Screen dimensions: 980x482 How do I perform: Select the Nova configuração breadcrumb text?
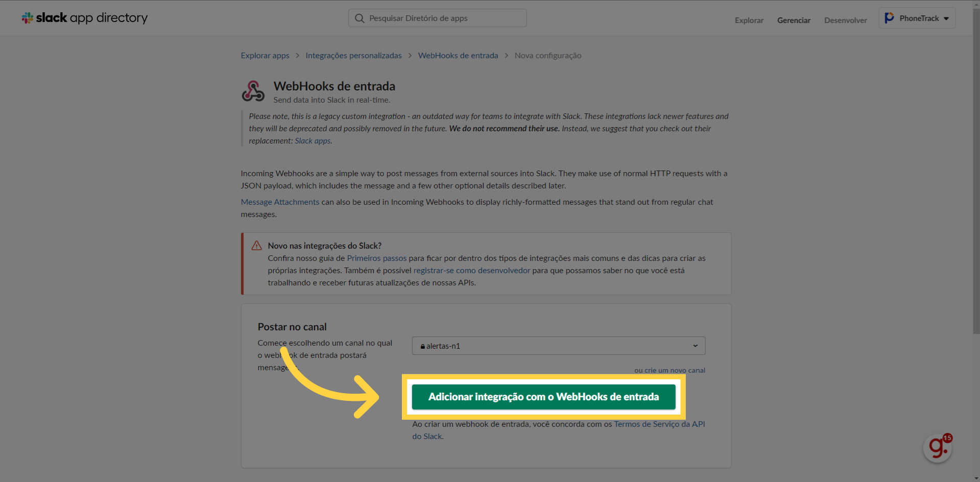pos(548,55)
